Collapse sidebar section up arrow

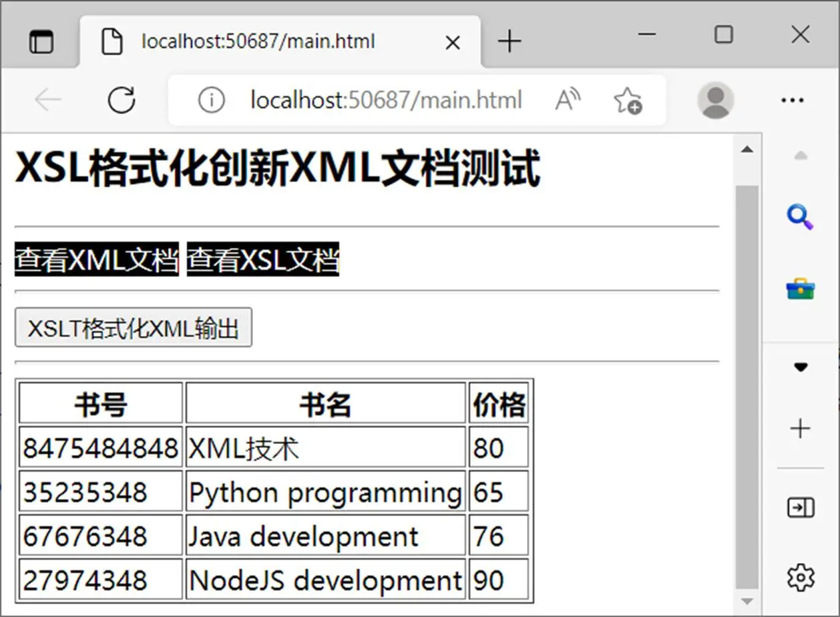800,156
